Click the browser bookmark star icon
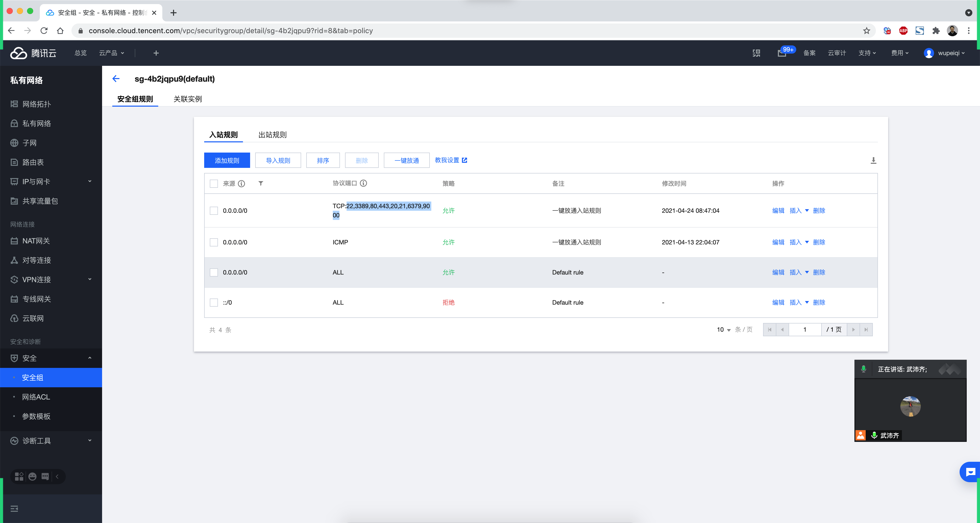The height and width of the screenshot is (523, 980). coord(867,31)
